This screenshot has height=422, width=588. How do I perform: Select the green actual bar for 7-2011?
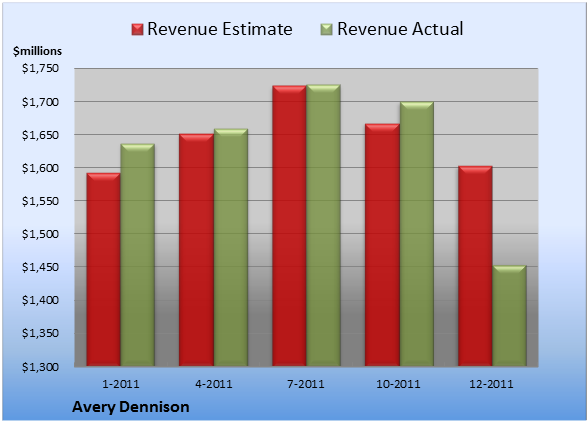[323, 225]
